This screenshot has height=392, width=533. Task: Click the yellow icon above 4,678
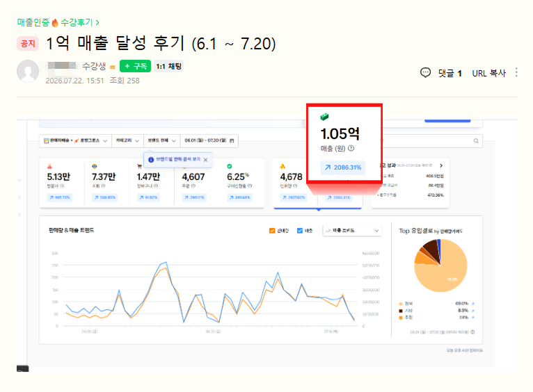(x=283, y=166)
